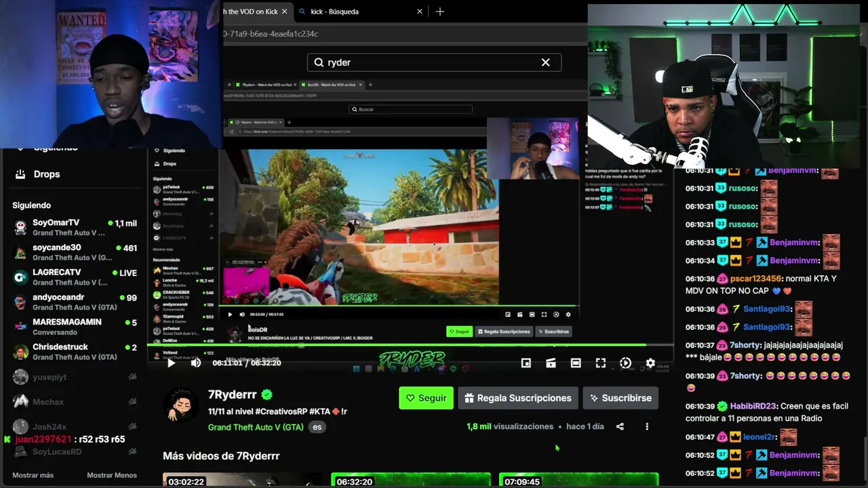
Task: Open soycande30 channel in sidebar
Action: [x=75, y=252]
